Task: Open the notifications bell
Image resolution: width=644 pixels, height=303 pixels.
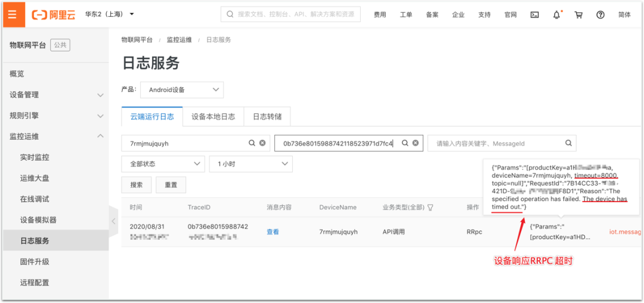Action: 557,15
